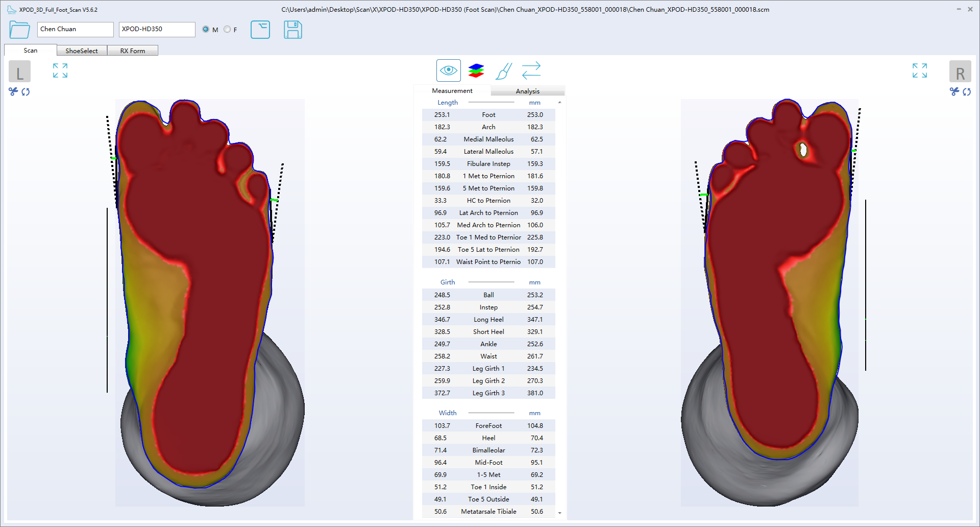Click the save floppy disk icon
Screen dimensions: 980x527
[x=292, y=30]
